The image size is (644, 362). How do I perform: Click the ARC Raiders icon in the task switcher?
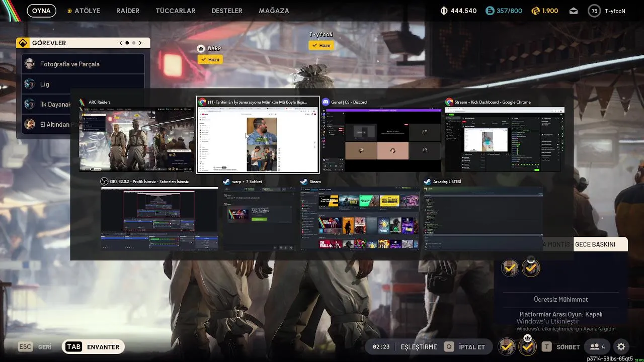[82, 102]
